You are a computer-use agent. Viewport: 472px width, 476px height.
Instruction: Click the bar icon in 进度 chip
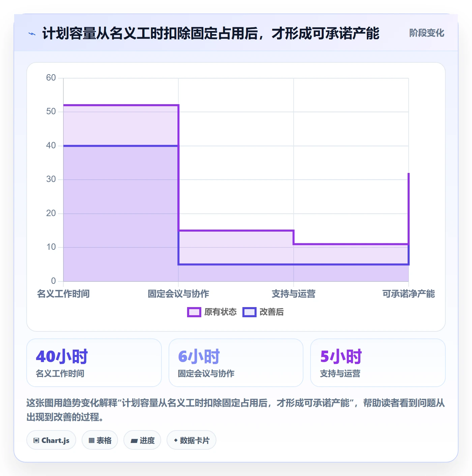(134, 441)
